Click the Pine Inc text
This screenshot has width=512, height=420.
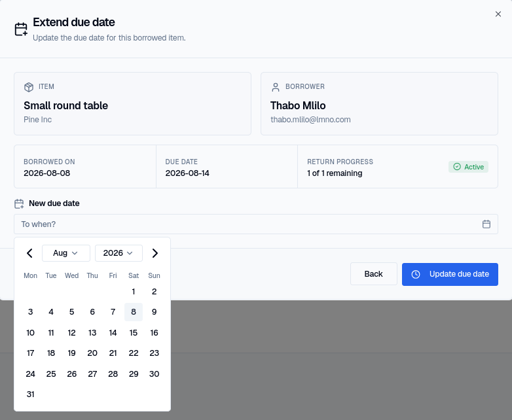point(37,120)
